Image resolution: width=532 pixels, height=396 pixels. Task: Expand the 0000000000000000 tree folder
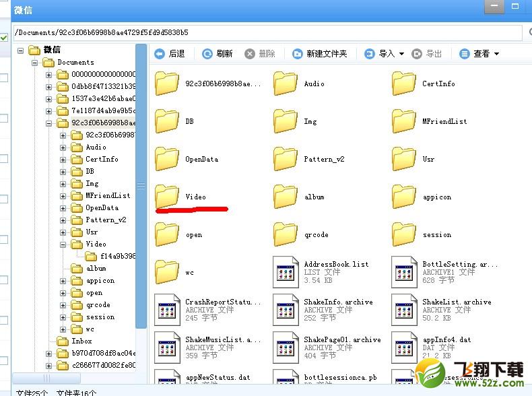click(49, 75)
